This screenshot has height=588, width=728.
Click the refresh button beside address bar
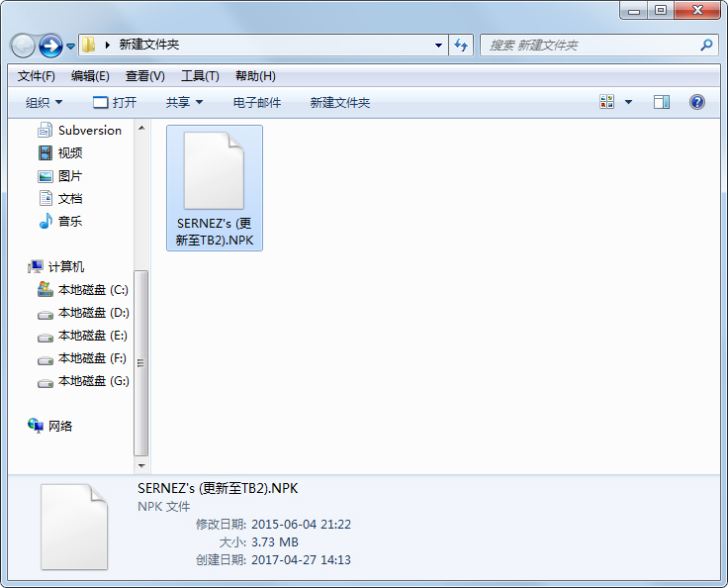(x=461, y=46)
